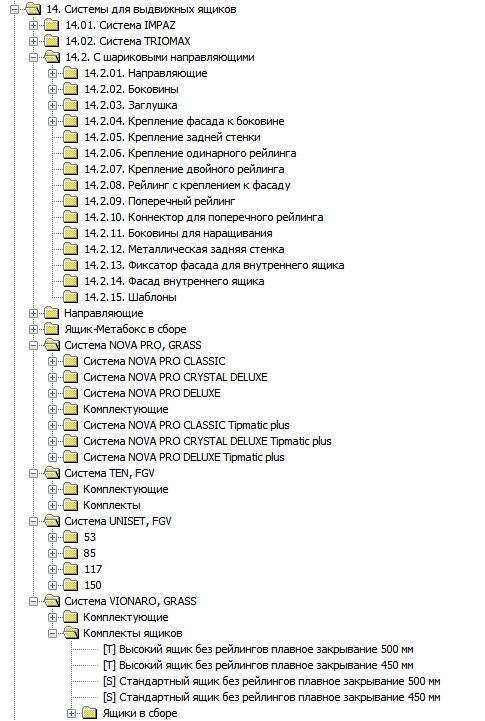
Task: Expand Система NOVA PRO CRYSTAL DELUXE node
Action: click(52, 378)
